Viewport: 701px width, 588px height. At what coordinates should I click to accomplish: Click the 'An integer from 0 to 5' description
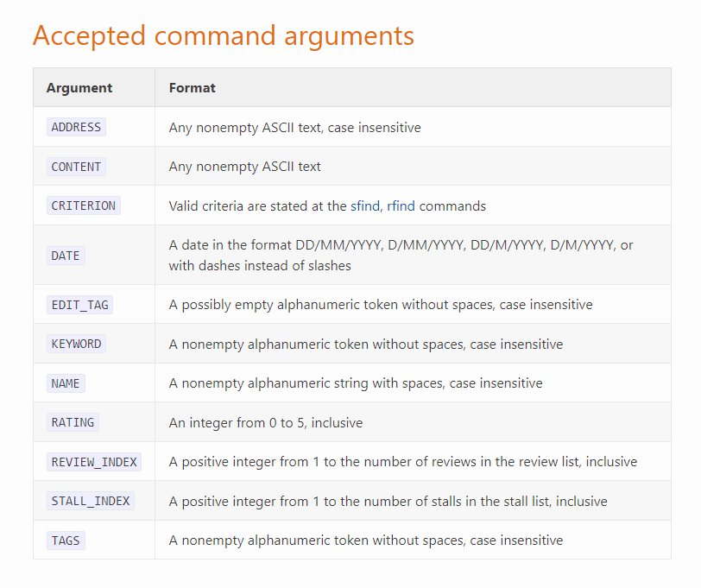pyautogui.click(x=266, y=423)
